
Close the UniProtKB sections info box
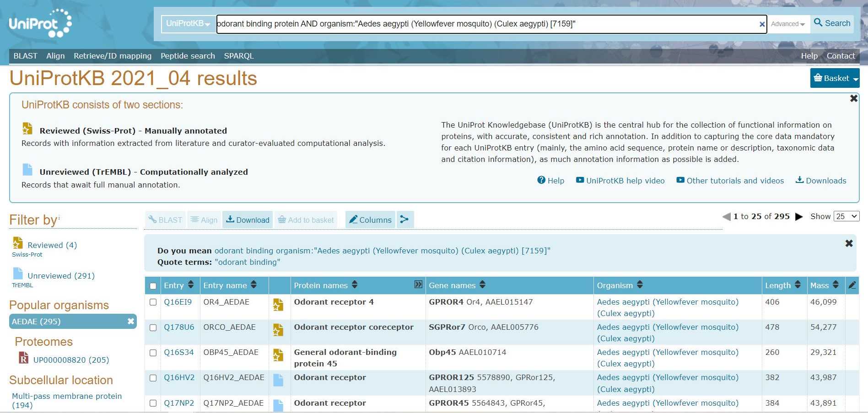(853, 98)
